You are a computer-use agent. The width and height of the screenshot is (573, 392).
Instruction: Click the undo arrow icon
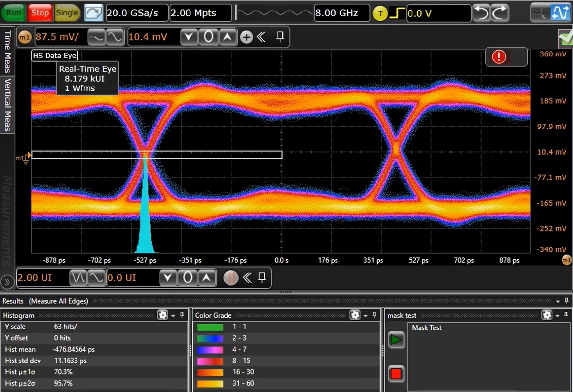pyautogui.click(x=481, y=13)
